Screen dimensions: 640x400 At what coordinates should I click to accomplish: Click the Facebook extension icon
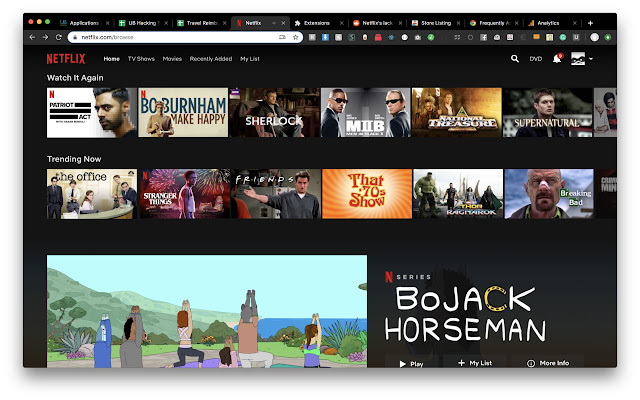483,37
